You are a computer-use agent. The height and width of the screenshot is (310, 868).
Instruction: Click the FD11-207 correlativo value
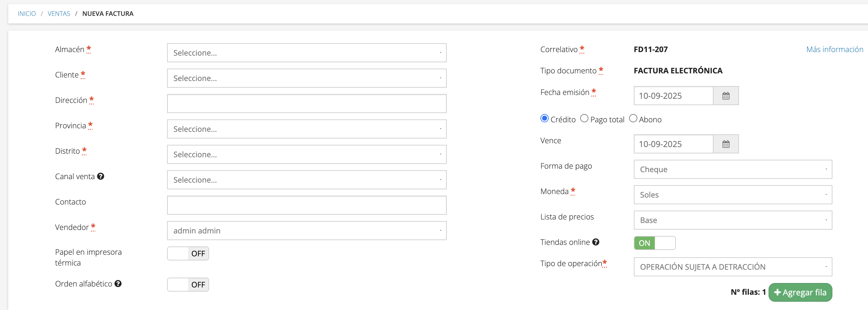point(651,49)
